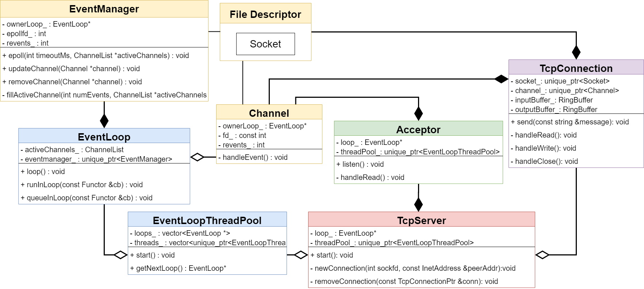Viewport: 644px width, 289px height.
Task: Click the runInLoop(const Functor &cb) method
Action: pos(82,185)
